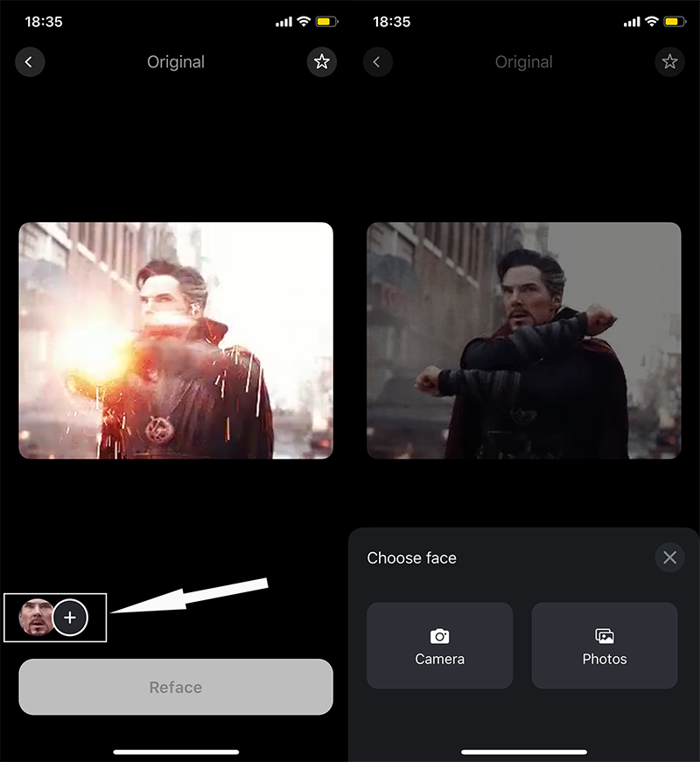
Task: Tap the 'Original' title on the left screen
Action: pos(176,62)
